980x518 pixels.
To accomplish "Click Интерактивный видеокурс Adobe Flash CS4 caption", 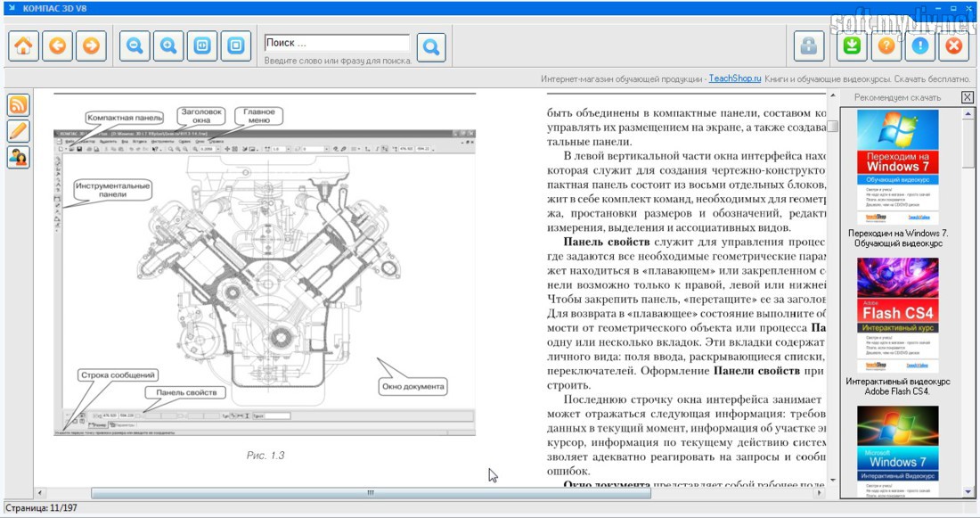I will tap(897, 386).
